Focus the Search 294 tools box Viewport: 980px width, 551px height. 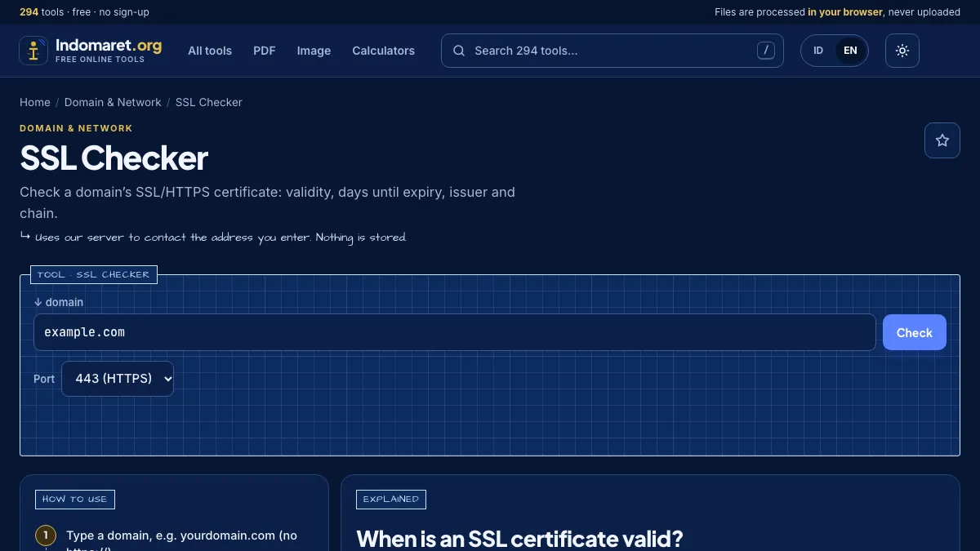tap(612, 51)
